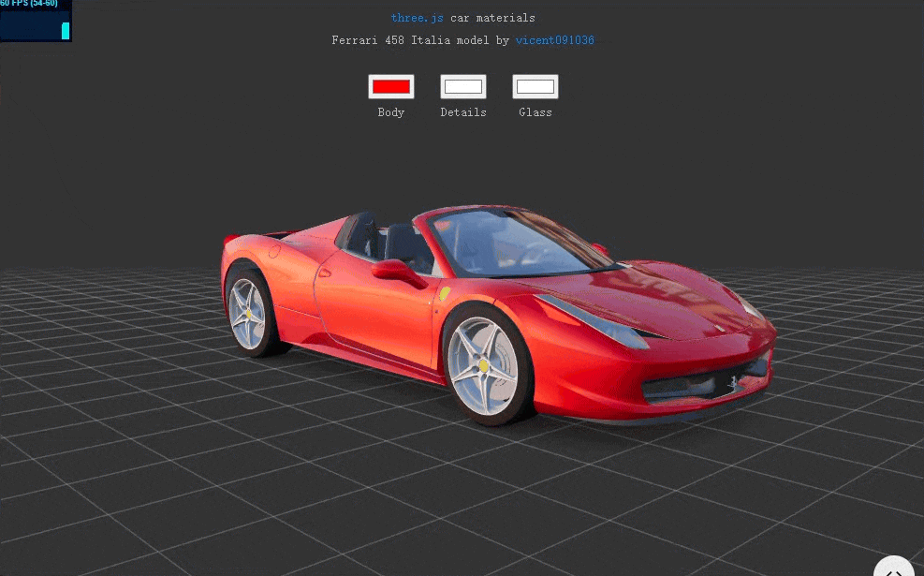The image size is (924, 576).
Task: Click the red Ferrari car model
Action: point(499,315)
